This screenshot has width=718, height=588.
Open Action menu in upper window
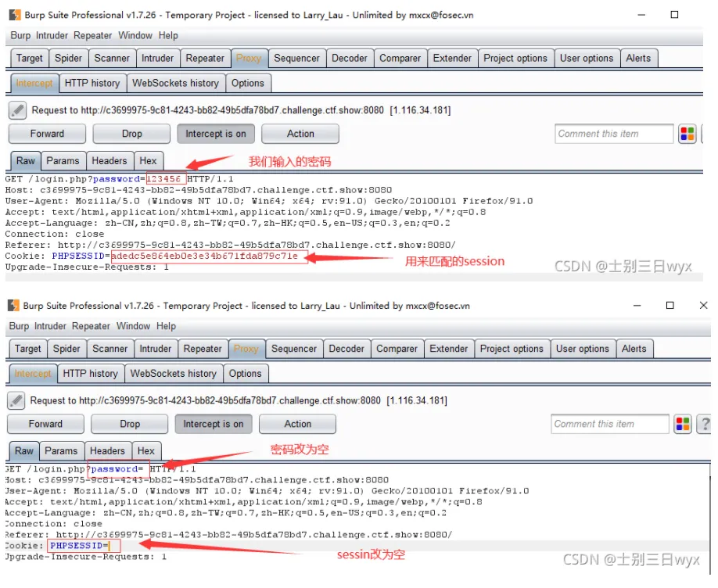pyautogui.click(x=300, y=134)
